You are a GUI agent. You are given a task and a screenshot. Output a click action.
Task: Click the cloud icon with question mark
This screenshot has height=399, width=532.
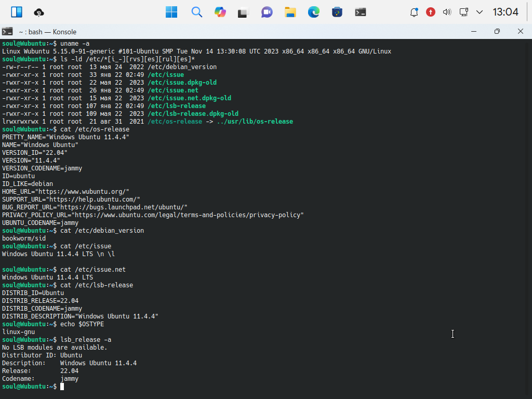pyautogui.click(x=39, y=12)
